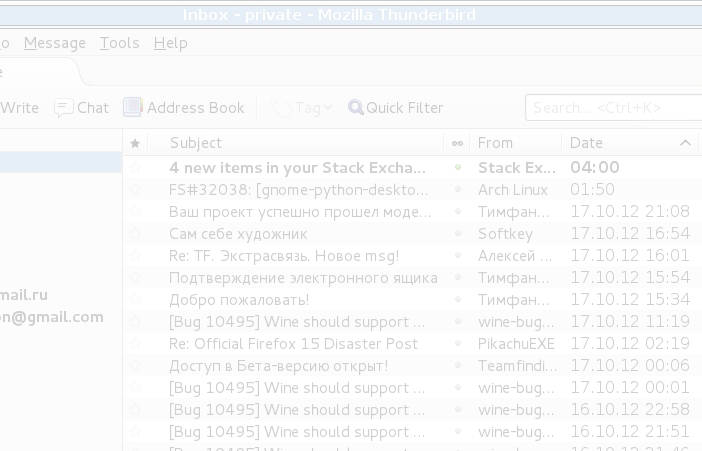Open the Address Book
This screenshot has height=451, width=702.
(184, 108)
